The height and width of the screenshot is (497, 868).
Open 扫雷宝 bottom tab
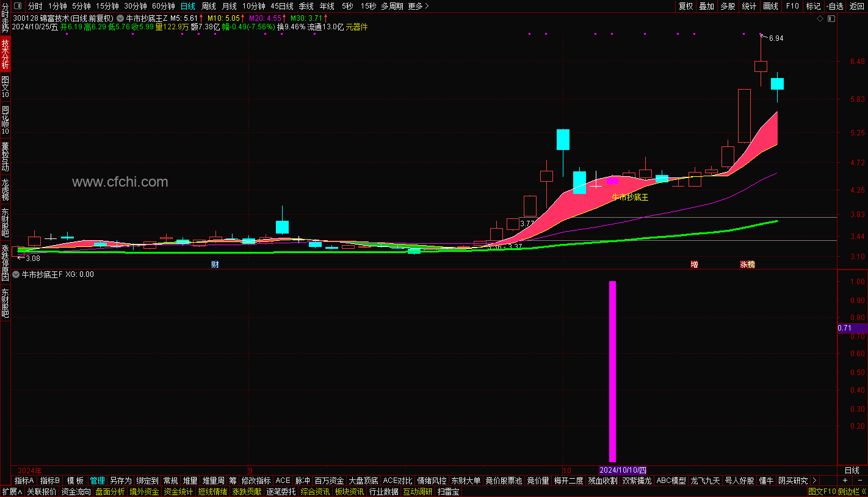click(448, 492)
